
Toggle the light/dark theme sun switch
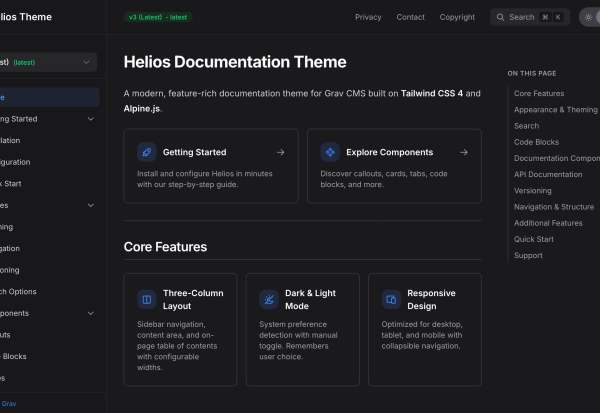coord(589,17)
